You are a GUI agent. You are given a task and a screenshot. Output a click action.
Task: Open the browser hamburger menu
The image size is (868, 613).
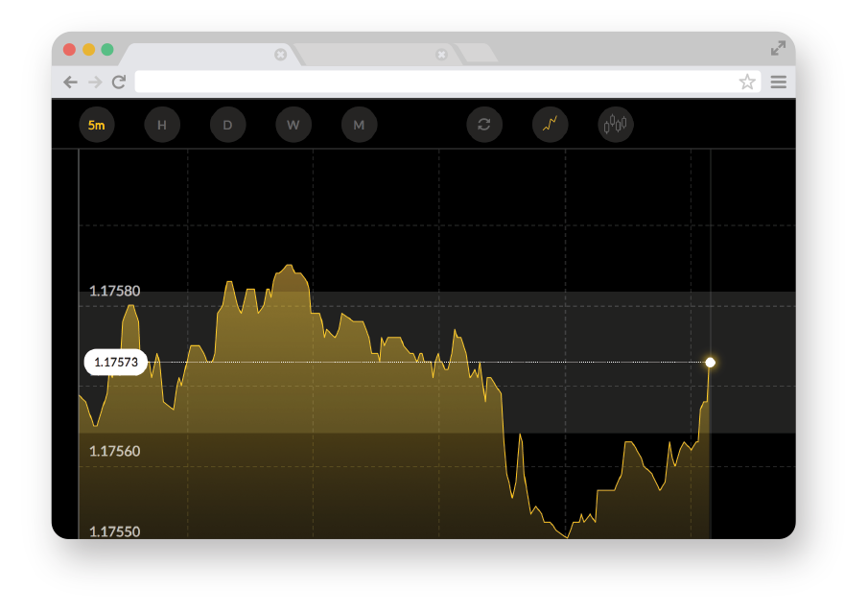click(778, 83)
